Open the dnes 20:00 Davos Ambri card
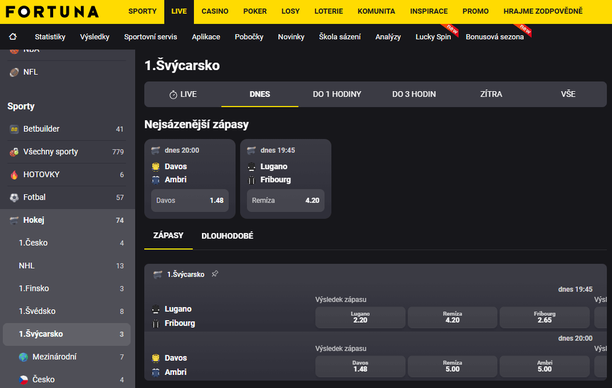612x388 pixels. (x=190, y=179)
